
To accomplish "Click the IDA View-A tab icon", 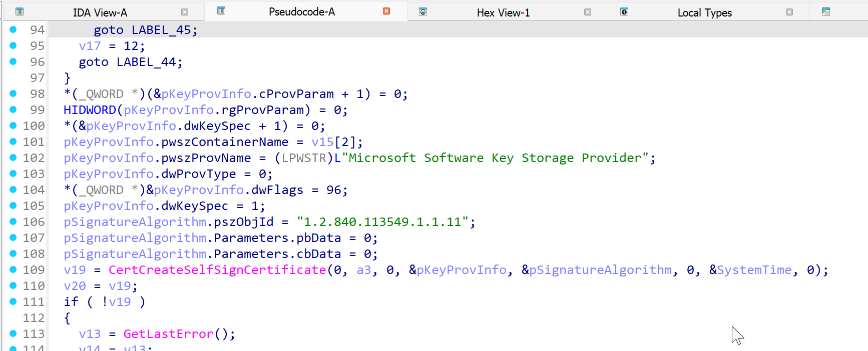I will click(20, 12).
